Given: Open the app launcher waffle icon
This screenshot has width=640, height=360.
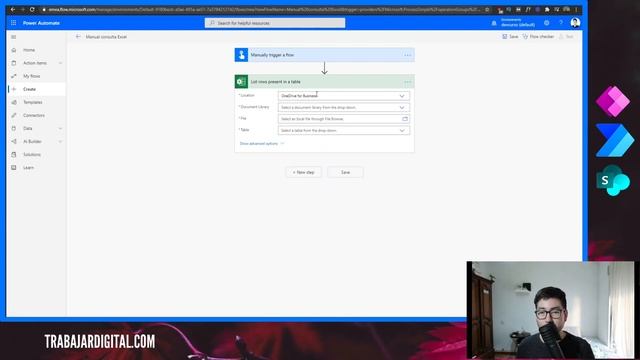Looking at the screenshot, I should 13,23.
